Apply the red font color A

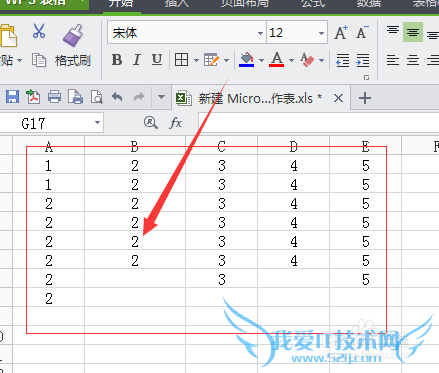point(277,60)
